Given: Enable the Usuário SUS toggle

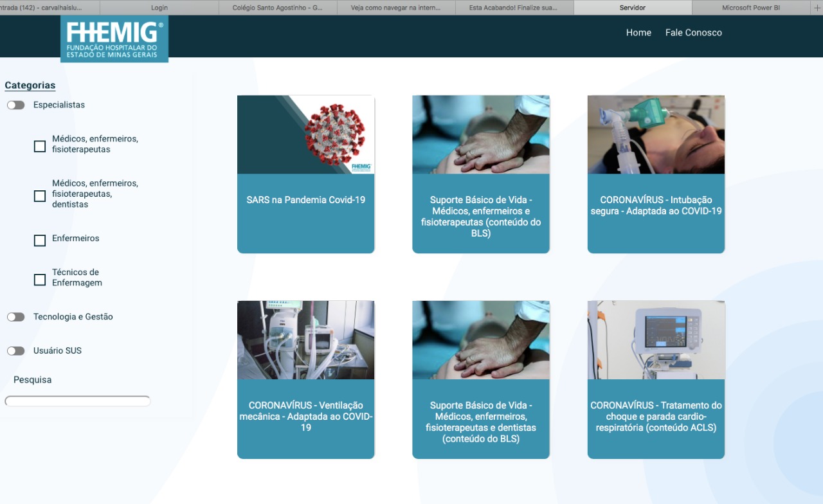Looking at the screenshot, I should click(16, 351).
